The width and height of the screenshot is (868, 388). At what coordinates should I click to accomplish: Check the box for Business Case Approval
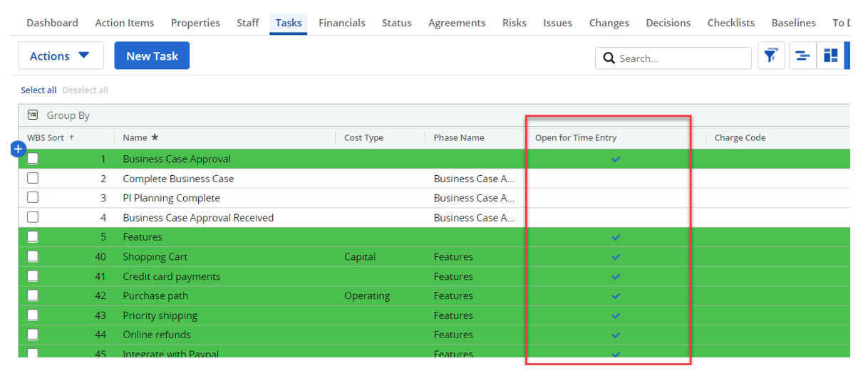[x=33, y=159]
